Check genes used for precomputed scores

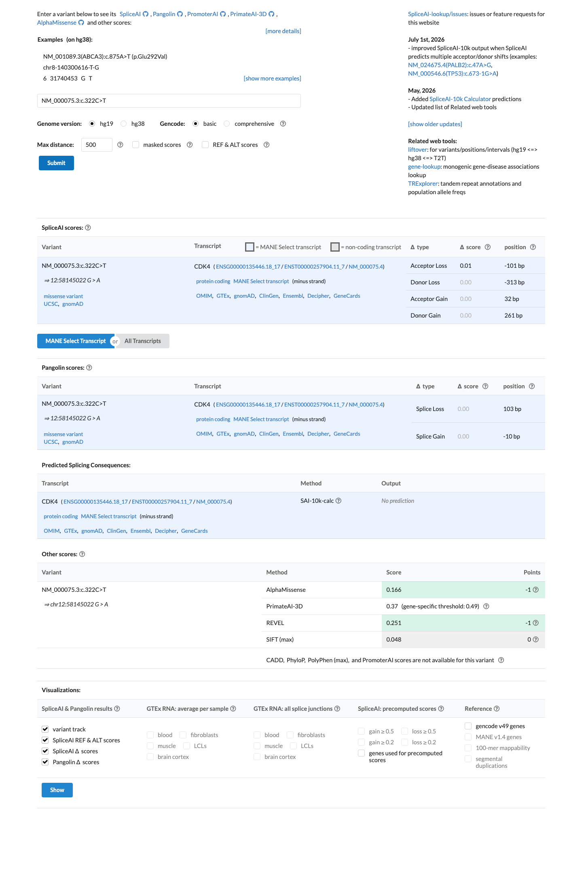pyautogui.click(x=362, y=753)
